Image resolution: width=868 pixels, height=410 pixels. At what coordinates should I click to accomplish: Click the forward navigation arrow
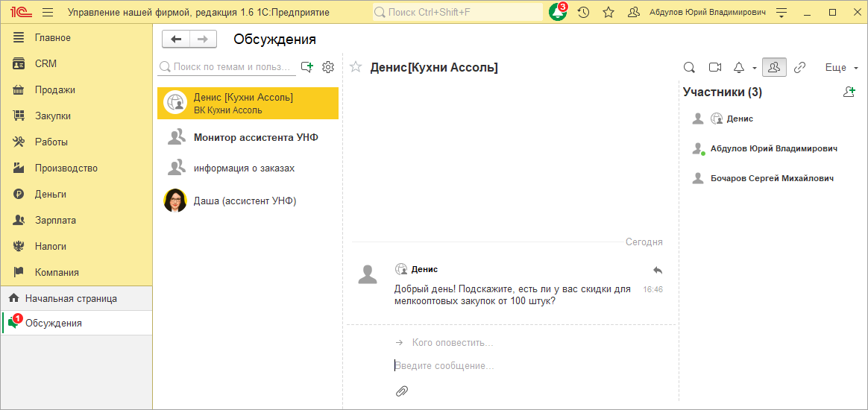pyautogui.click(x=203, y=39)
